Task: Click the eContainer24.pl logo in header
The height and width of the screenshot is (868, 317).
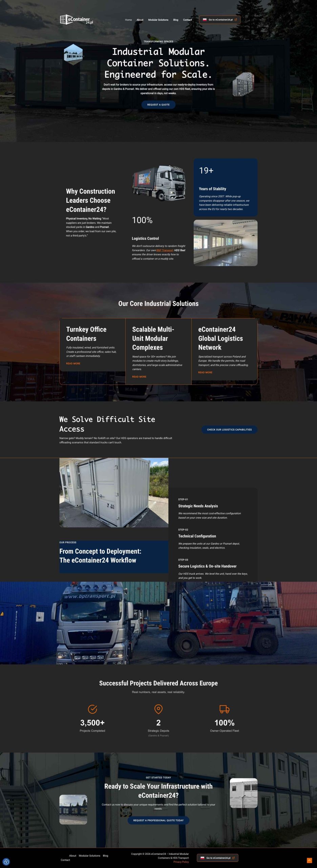Action: [x=77, y=20]
